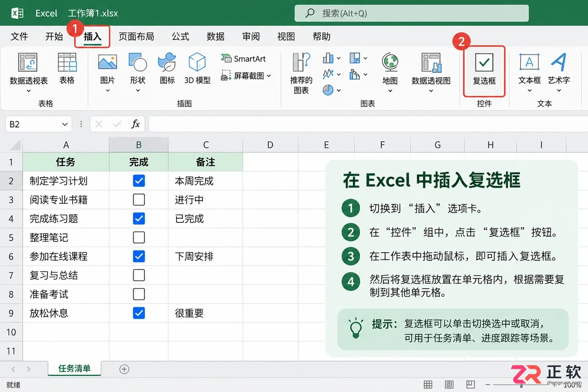Open the 帮助 tab
588x392 pixels.
322,37
